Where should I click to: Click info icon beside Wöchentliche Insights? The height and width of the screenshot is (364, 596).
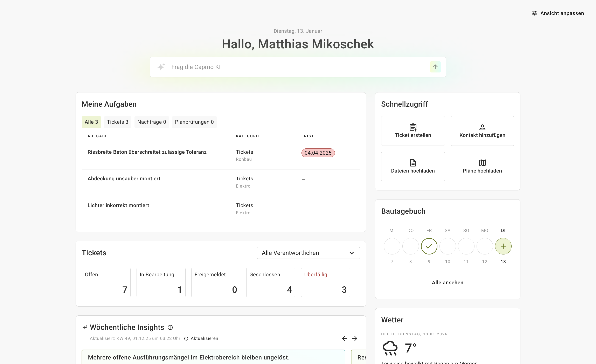click(170, 328)
